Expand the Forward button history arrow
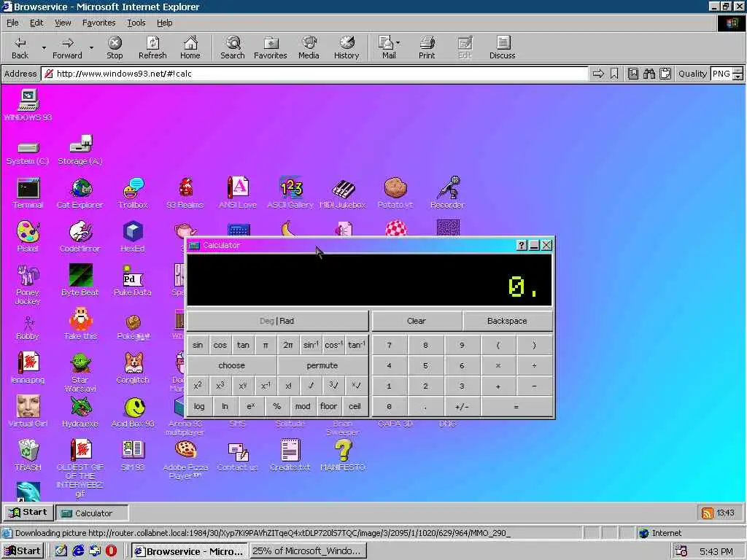Screen dimensions: 747x560 91,47
